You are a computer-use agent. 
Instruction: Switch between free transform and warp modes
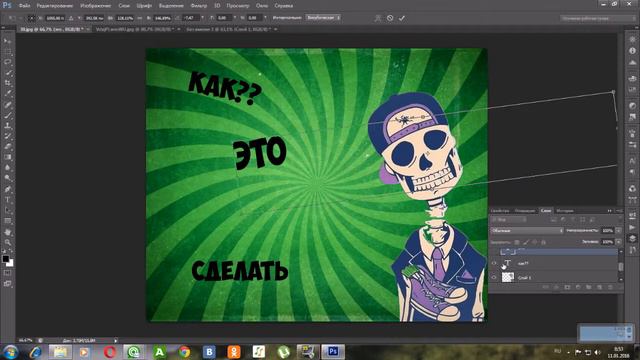[378, 18]
